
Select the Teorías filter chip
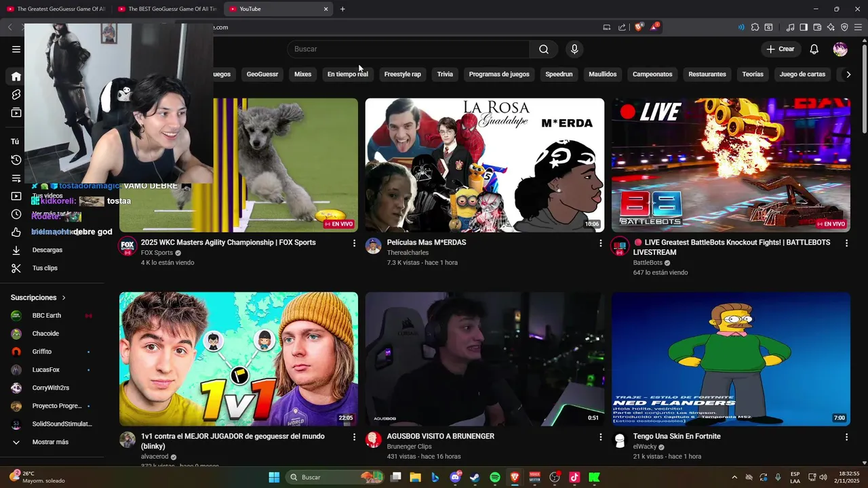point(753,74)
